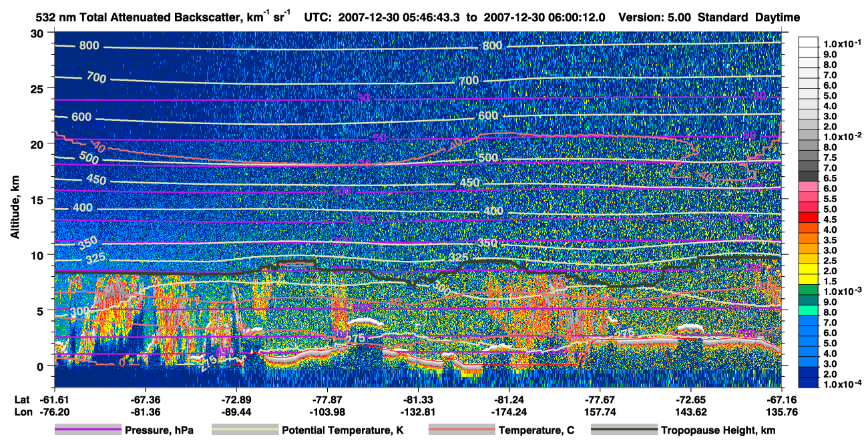The width and height of the screenshot is (868, 445).
Task: Click the 'Potential Temperature, K' legend label
Action: coord(343,431)
